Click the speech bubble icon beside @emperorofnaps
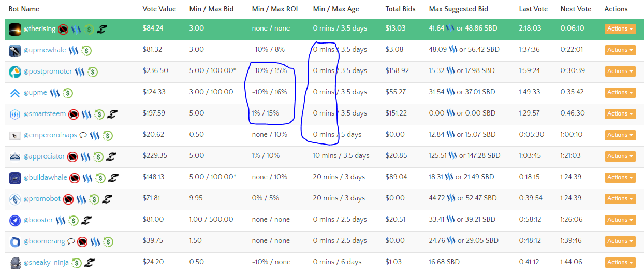Screen dimensions: 644x273 click(83, 136)
